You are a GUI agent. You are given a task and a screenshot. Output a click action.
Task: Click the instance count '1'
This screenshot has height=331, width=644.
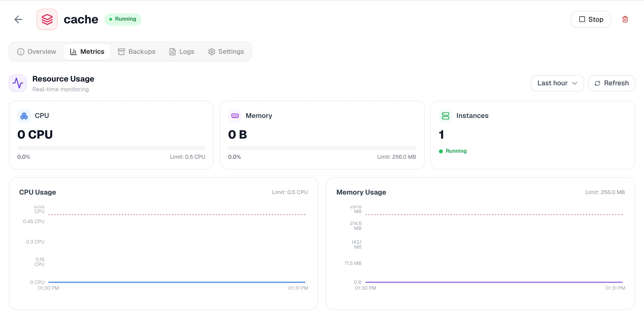[441, 135]
